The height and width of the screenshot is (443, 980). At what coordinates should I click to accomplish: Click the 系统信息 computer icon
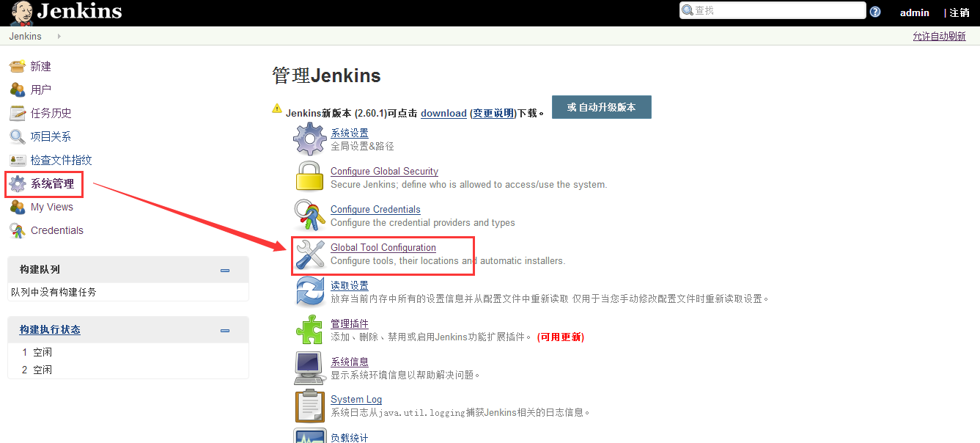coord(310,367)
